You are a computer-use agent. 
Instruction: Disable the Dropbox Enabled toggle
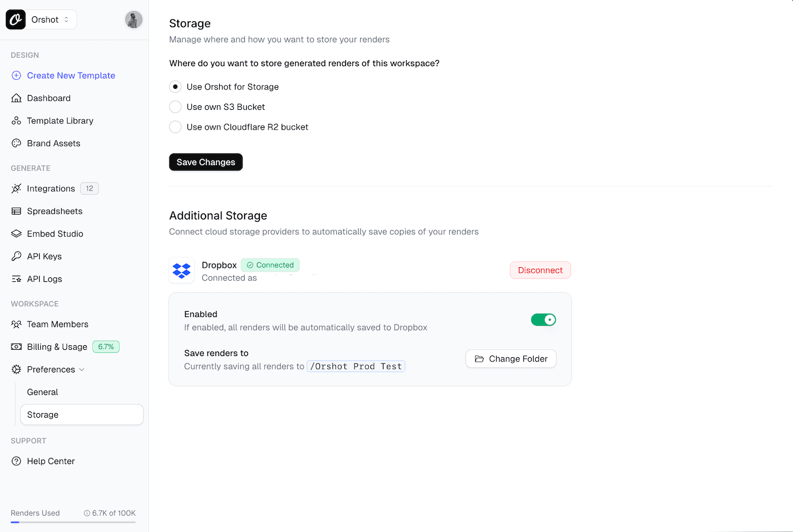[x=543, y=320]
